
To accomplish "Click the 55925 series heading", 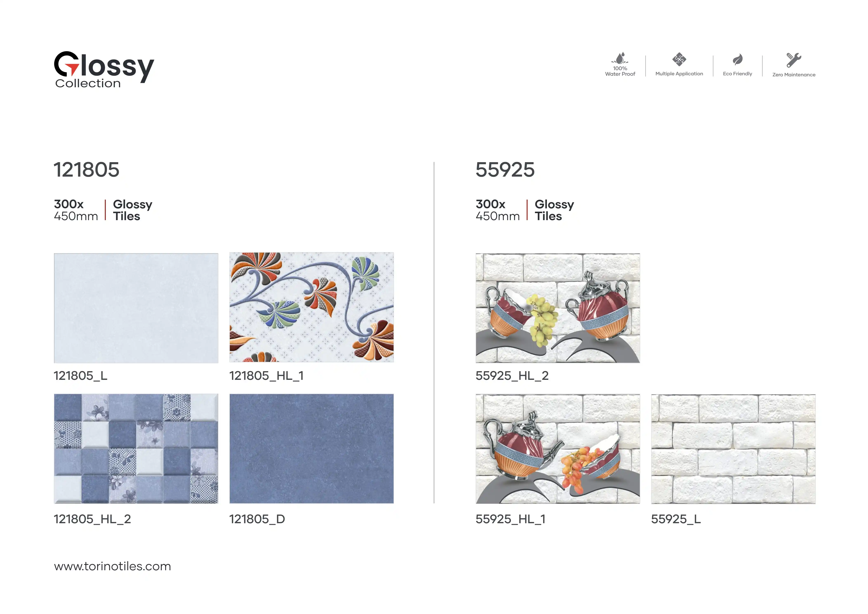I will [505, 169].
